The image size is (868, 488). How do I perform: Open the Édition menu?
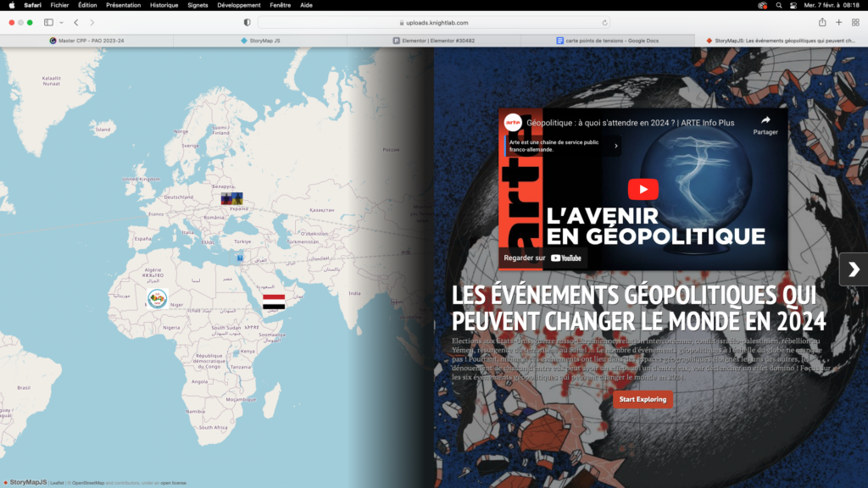87,5
